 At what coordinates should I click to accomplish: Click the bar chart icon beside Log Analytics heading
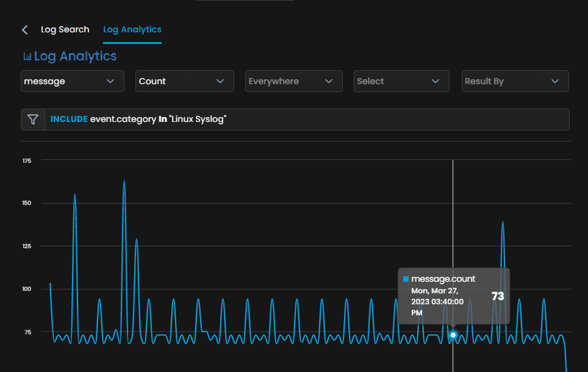pyautogui.click(x=27, y=57)
